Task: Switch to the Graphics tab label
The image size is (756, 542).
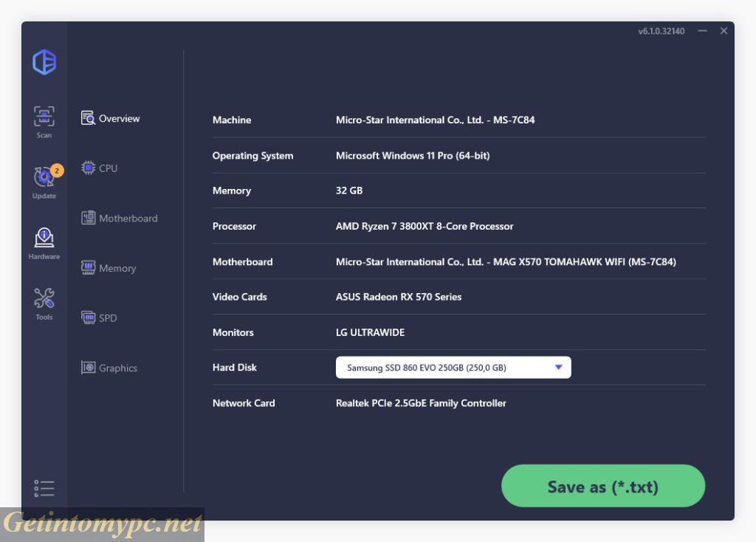Action: click(118, 368)
